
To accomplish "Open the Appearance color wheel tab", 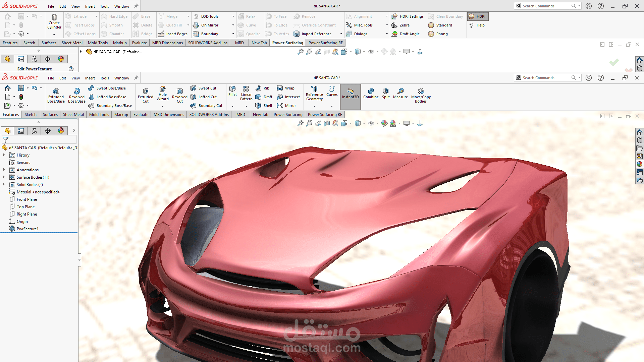I will pos(61,131).
